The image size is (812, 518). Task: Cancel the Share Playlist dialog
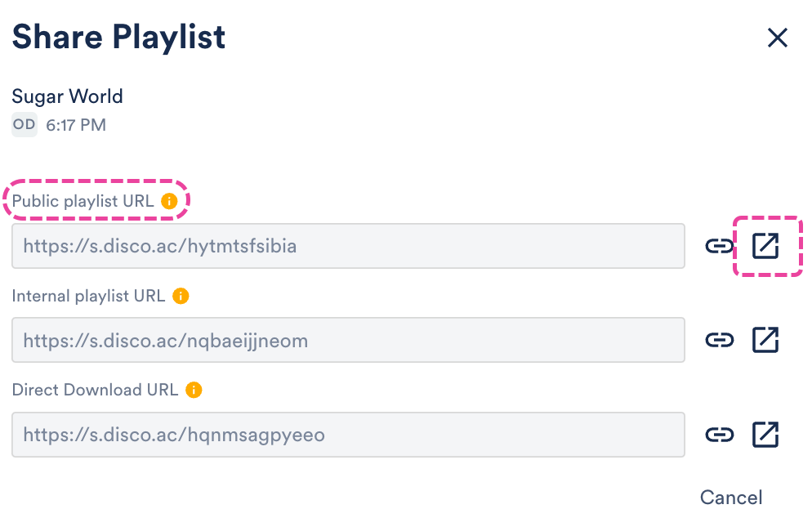coord(731,498)
